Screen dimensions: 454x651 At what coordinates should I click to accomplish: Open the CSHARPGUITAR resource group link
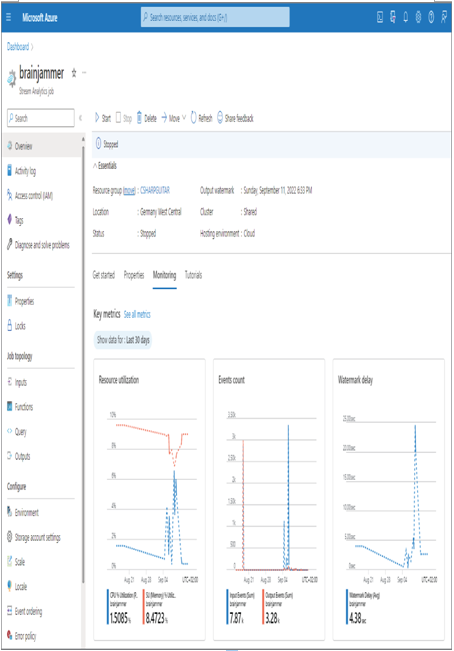(x=155, y=191)
